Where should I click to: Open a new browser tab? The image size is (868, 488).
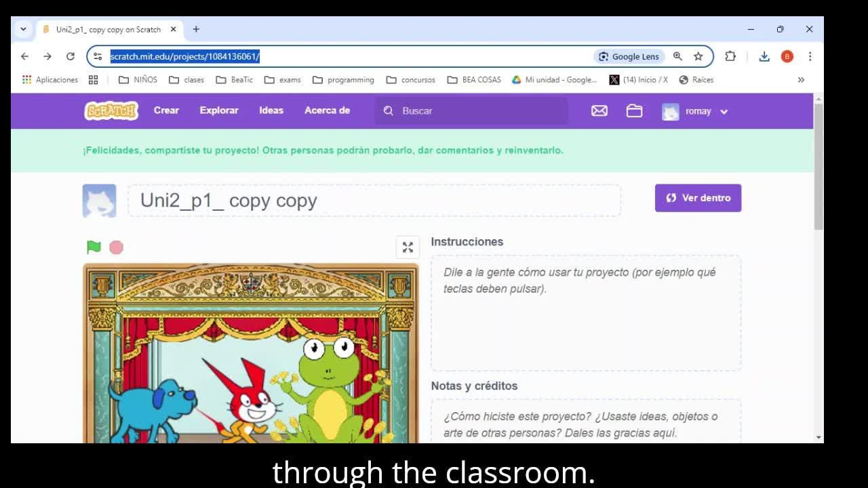coord(196,29)
